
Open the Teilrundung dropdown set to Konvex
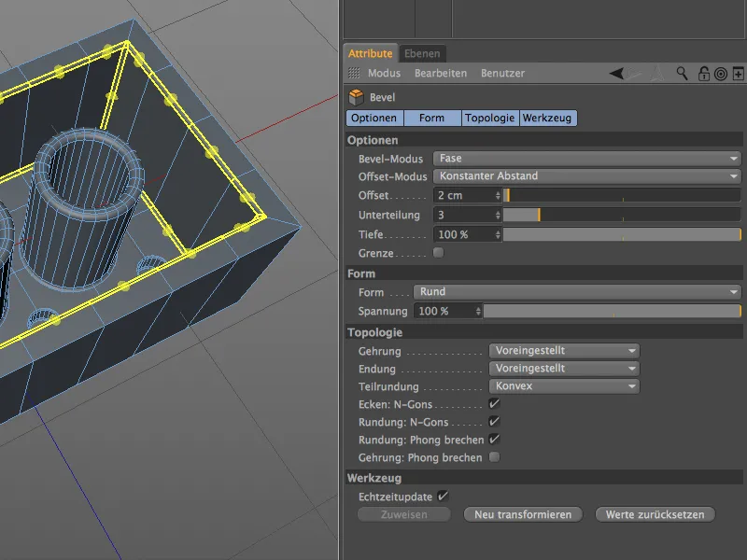click(x=564, y=386)
